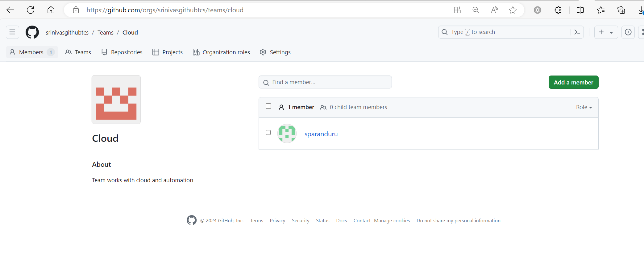644x254 pixels.
Task: Open the sparanduru profile link
Action: click(321, 134)
